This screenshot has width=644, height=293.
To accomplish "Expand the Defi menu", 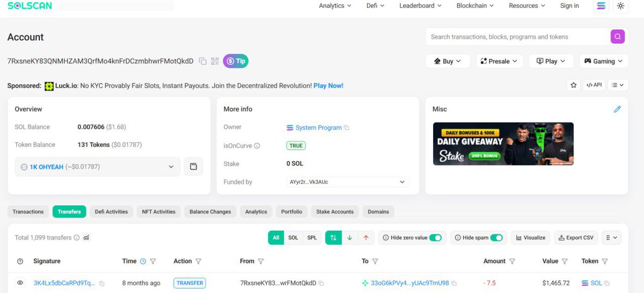I will [376, 6].
